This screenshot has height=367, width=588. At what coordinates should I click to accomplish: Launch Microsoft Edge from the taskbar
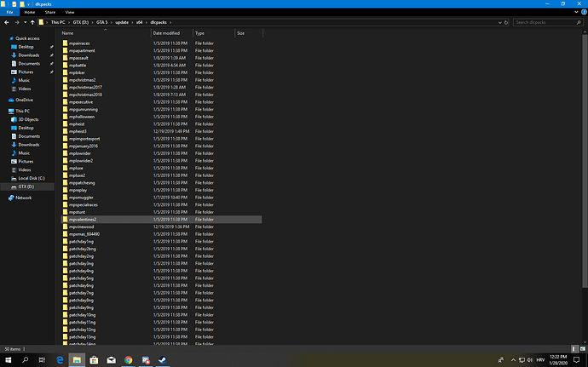[60, 360]
